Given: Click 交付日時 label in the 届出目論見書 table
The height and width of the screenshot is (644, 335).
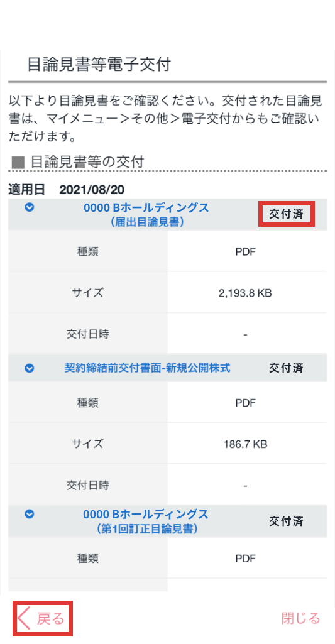Looking at the screenshot, I should [x=87, y=335].
